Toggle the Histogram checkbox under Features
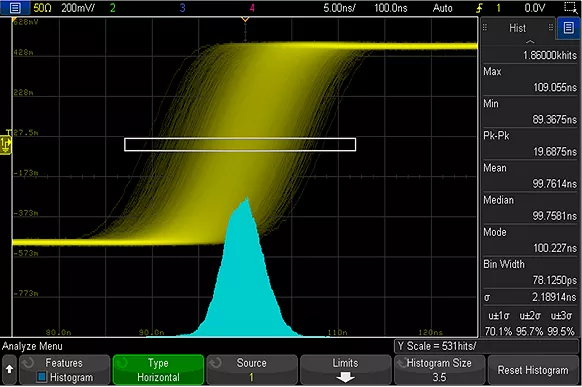 tap(42, 377)
